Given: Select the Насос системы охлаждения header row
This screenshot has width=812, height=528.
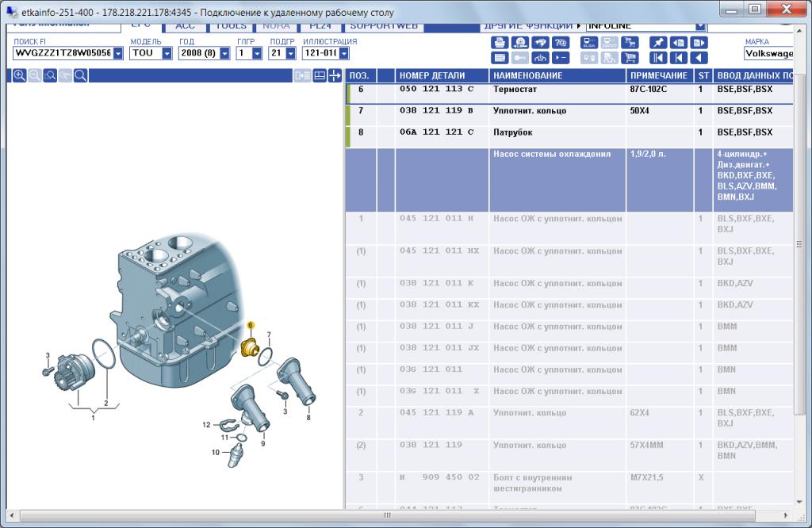Looking at the screenshot, I should (569, 180).
